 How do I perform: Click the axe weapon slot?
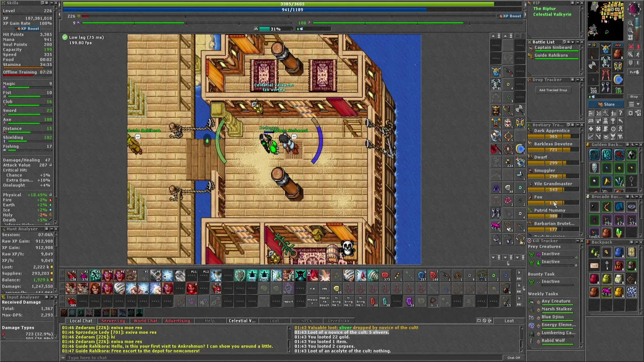[594, 67]
